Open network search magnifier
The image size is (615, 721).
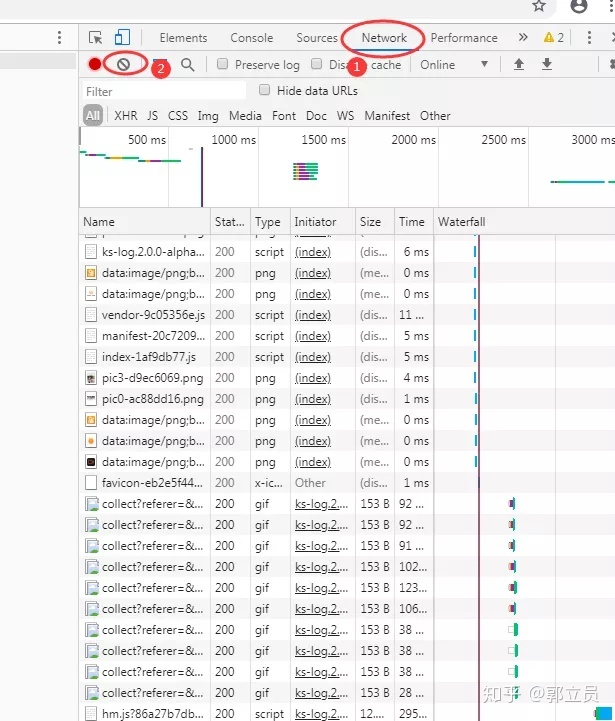pos(187,64)
